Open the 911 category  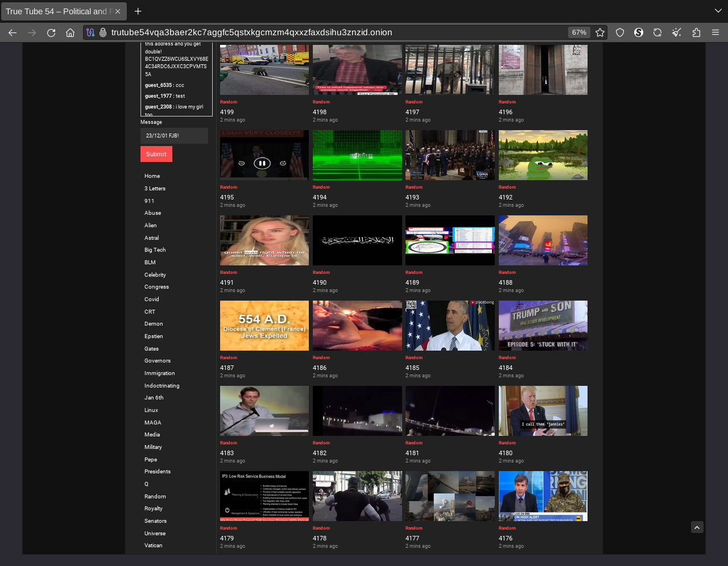tap(149, 201)
